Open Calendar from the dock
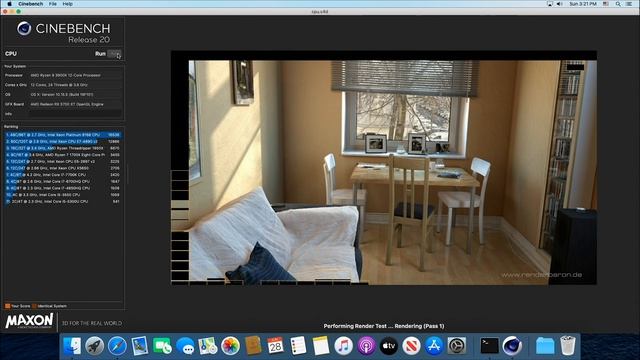The image size is (640, 360). [276, 346]
